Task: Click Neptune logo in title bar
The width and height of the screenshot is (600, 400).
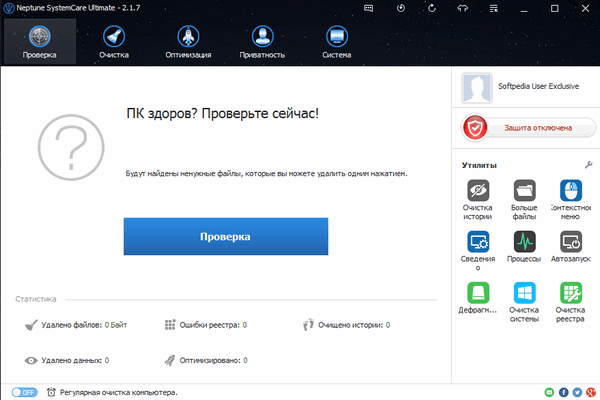Action: tap(8, 8)
